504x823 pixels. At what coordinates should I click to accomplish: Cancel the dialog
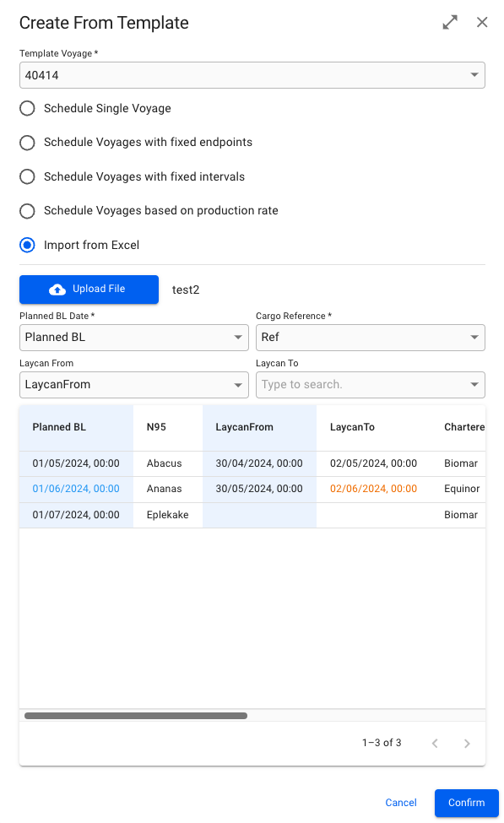pyautogui.click(x=400, y=803)
